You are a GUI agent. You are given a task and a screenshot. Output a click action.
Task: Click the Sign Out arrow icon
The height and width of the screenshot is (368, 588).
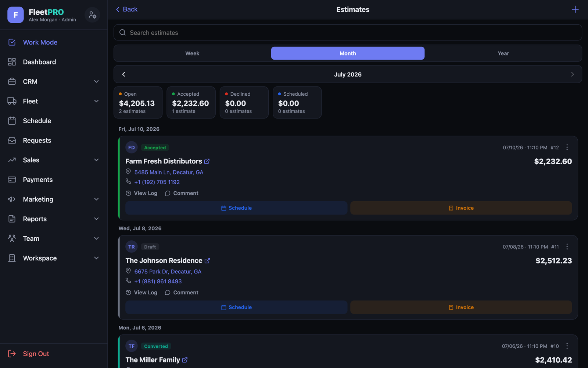[12, 354]
